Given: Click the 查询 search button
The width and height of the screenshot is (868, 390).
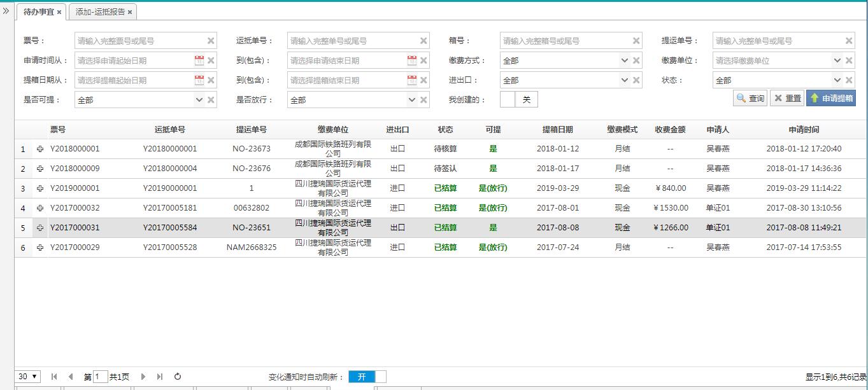Looking at the screenshot, I should (x=750, y=99).
